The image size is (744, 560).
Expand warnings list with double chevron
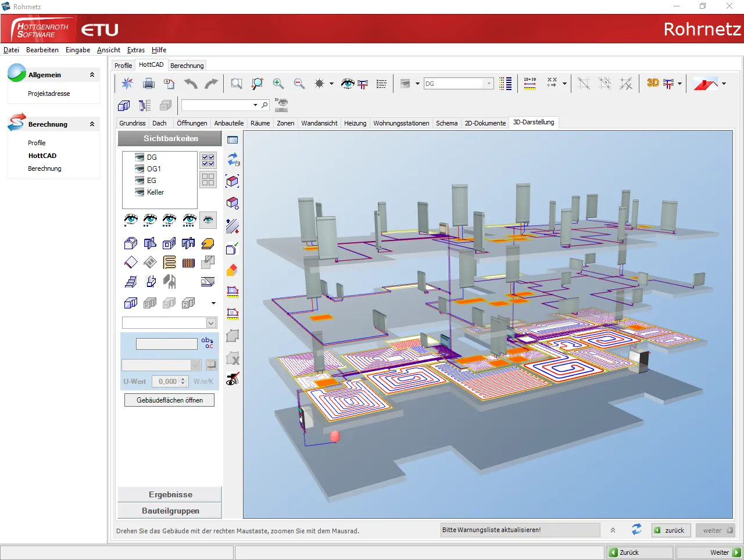[x=613, y=530]
